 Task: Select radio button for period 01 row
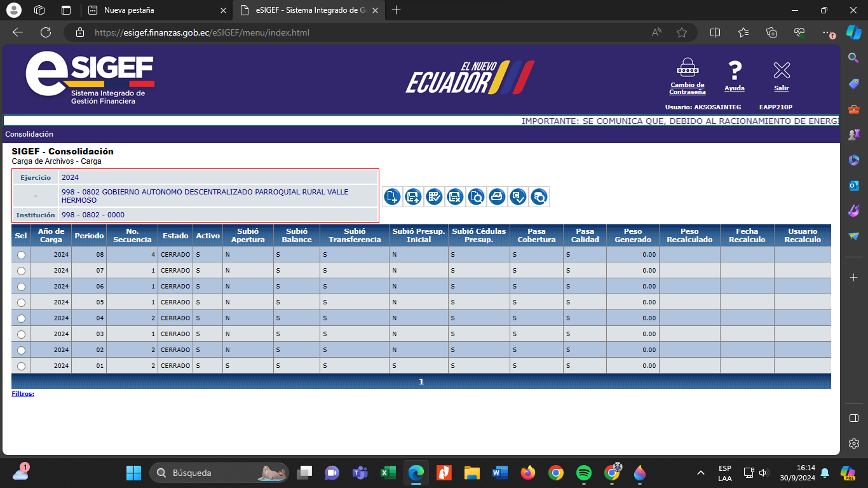21,366
